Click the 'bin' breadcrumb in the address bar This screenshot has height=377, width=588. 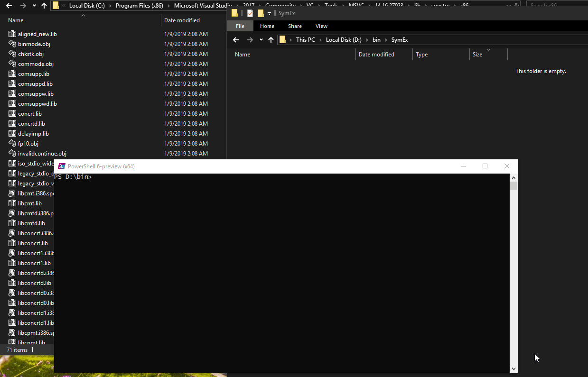point(376,40)
